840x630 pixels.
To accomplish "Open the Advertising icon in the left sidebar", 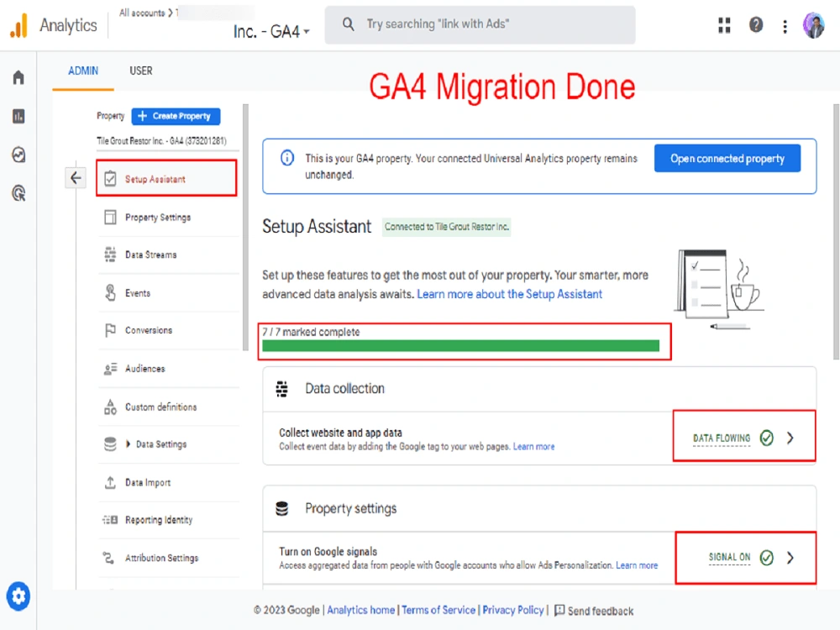I will (x=18, y=193).
